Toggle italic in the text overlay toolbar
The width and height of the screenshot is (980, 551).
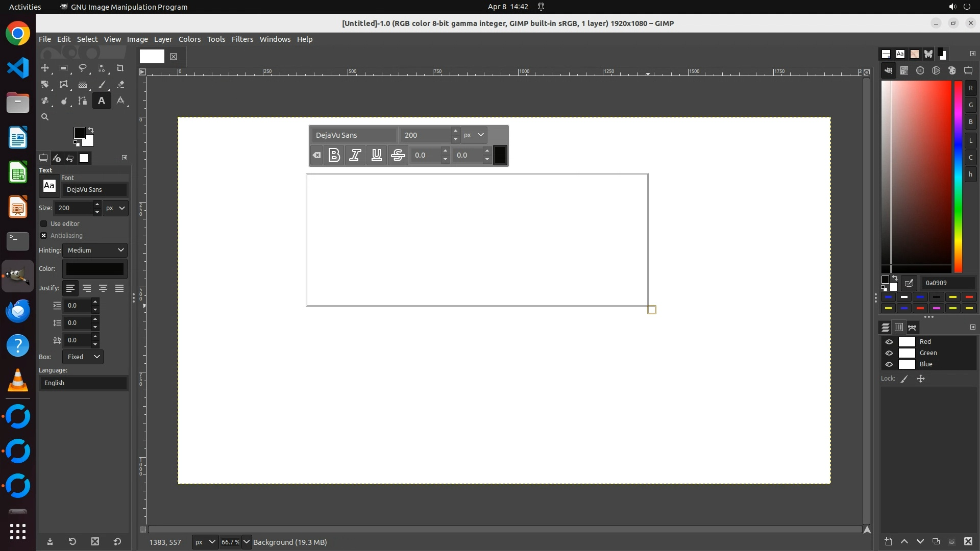tap(355, 155)
